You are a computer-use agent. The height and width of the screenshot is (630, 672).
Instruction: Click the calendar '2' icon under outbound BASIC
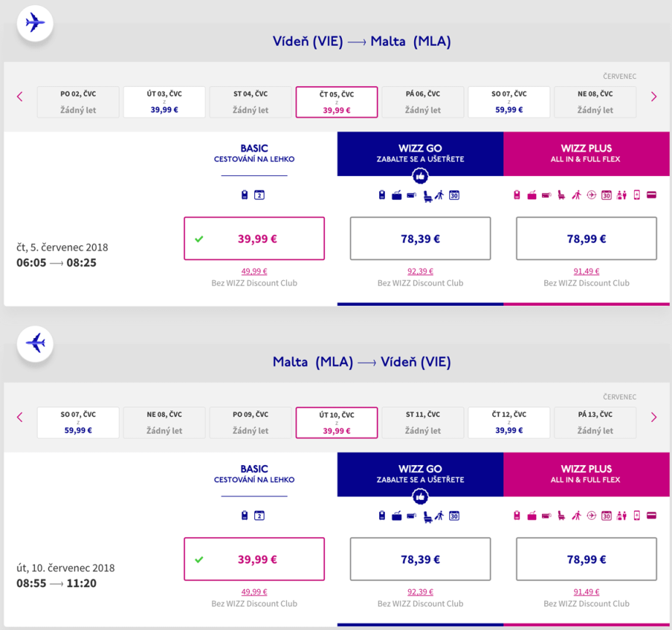point(259,195)
